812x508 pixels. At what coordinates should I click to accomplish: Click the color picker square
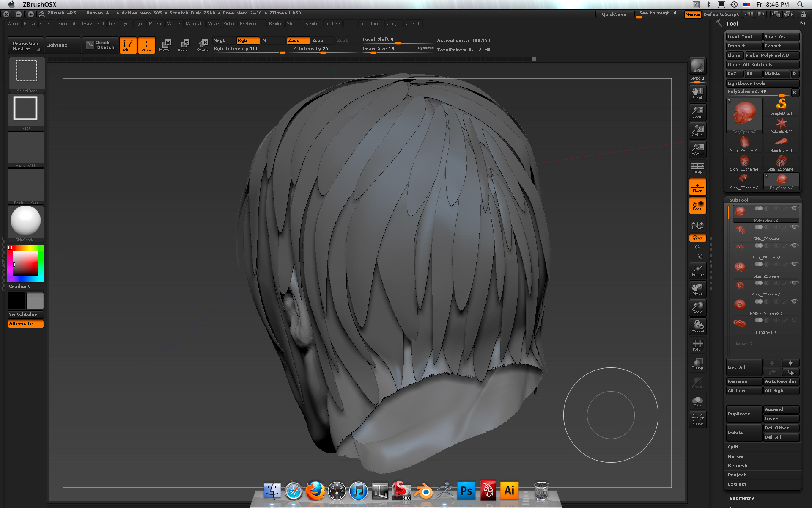coord(26,263)
